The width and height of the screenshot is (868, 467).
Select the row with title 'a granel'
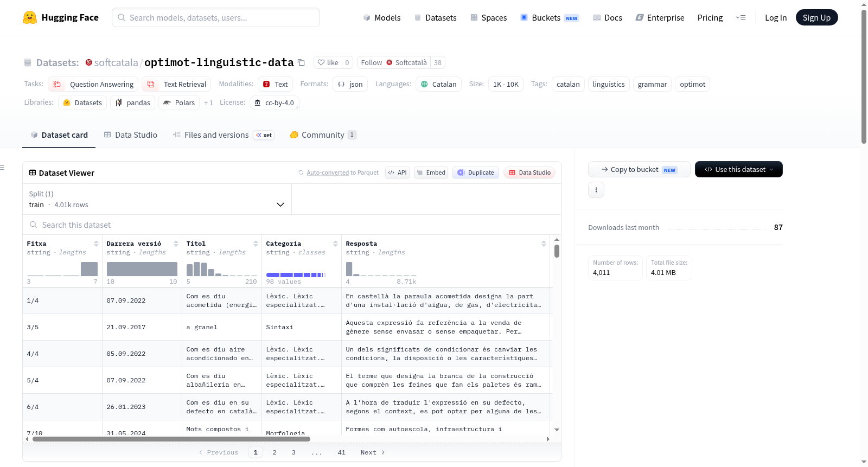coord(288,327)
